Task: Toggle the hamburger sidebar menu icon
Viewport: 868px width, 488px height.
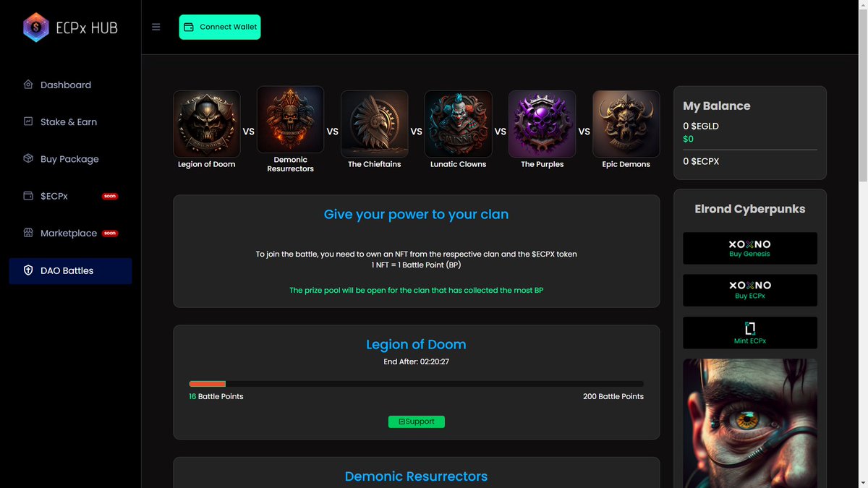Action: 156,27
